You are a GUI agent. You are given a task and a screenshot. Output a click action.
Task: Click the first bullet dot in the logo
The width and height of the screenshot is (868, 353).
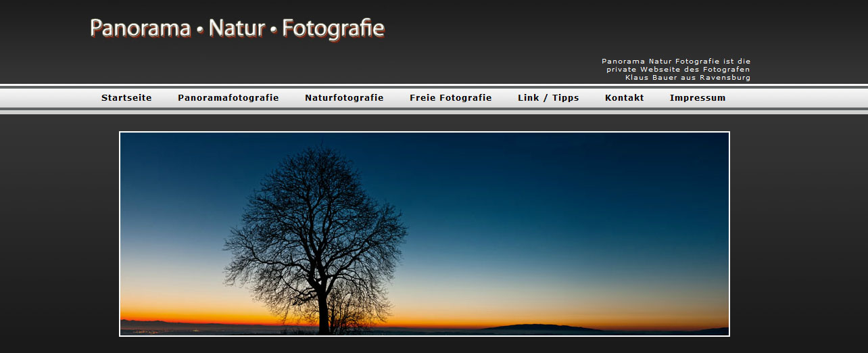click(199, 30)
